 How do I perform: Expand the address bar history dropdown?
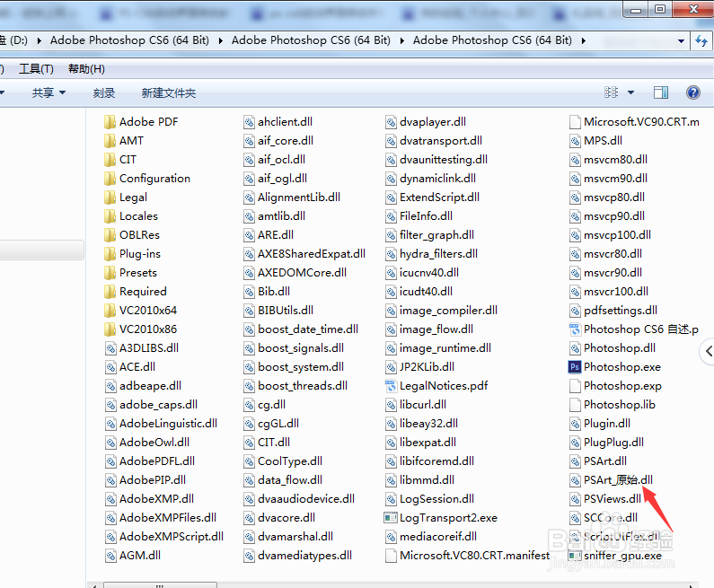[681, 41]
